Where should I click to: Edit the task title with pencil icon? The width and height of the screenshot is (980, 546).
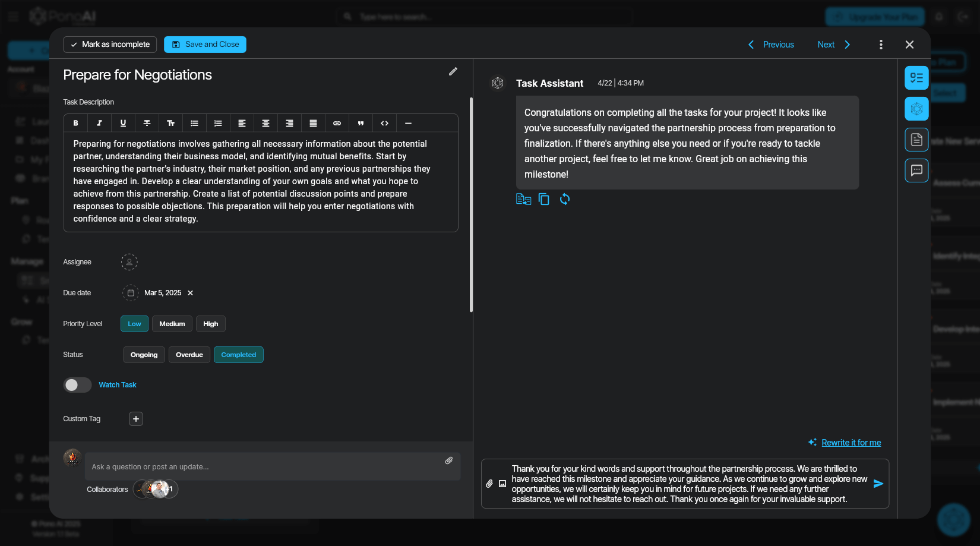coord(453,71)
